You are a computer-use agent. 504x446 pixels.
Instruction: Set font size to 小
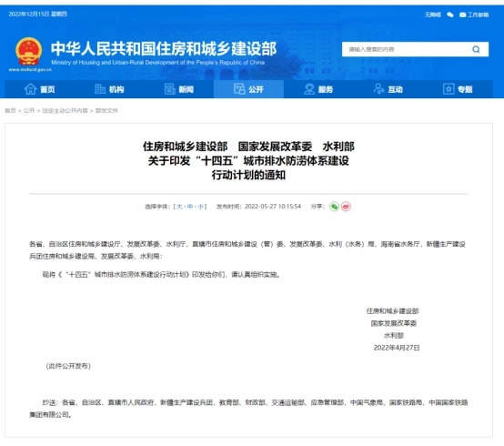pos(201,207)
